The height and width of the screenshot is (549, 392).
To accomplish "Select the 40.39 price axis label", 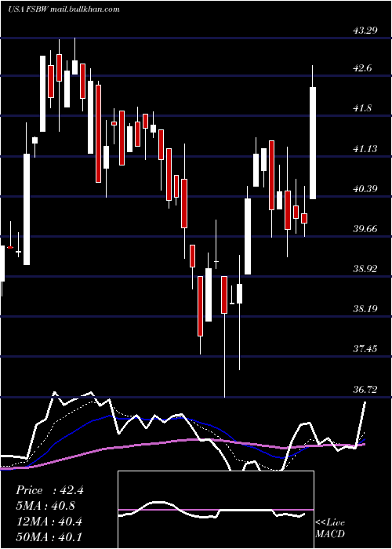I will (365, 189).
